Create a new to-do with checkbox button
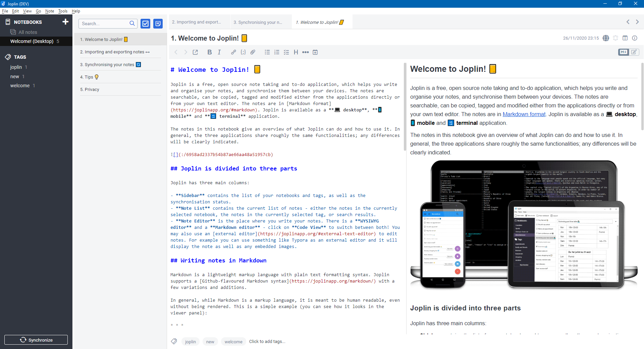The width and height of the screenshot is (644, 349). pos(145,23)
